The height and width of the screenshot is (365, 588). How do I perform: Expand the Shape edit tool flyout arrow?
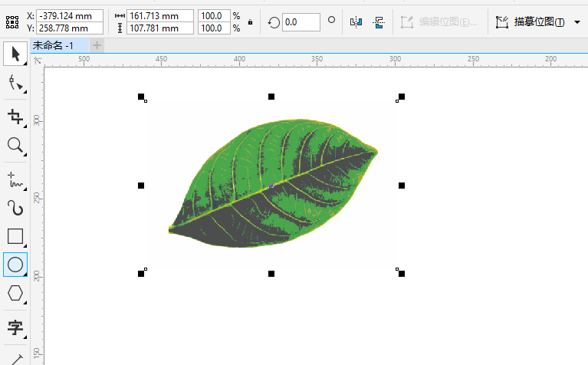coord(25,91)
